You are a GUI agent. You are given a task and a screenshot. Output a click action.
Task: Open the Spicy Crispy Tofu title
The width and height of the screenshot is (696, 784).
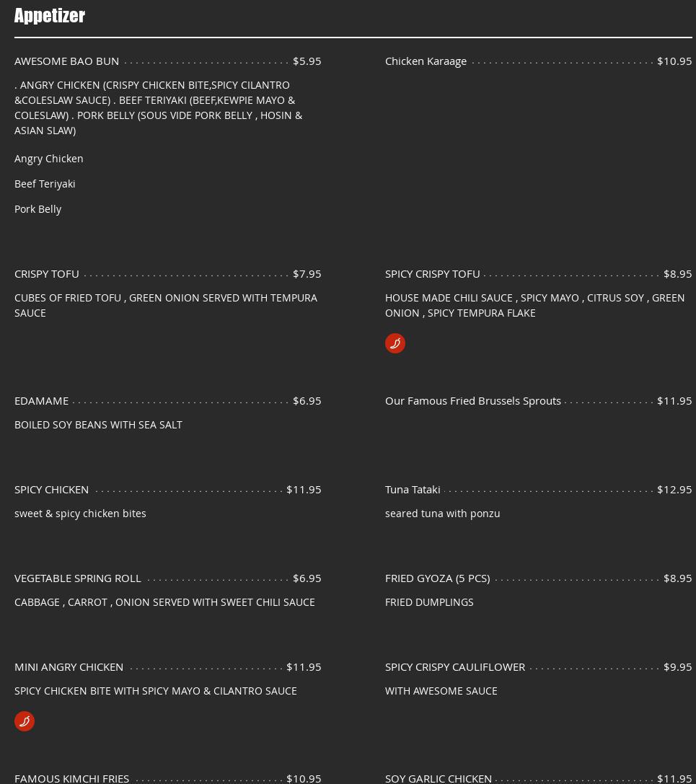coord(432,274)
